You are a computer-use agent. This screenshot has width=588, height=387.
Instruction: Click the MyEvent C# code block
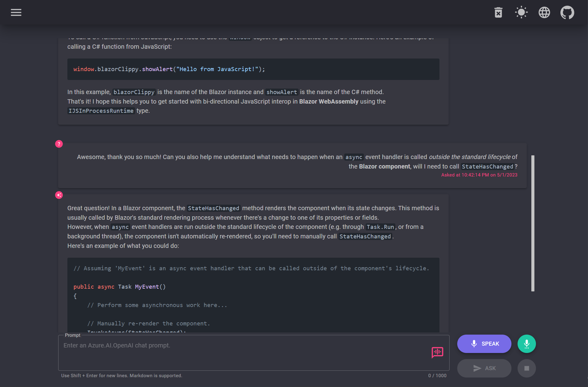pos(253,294)
